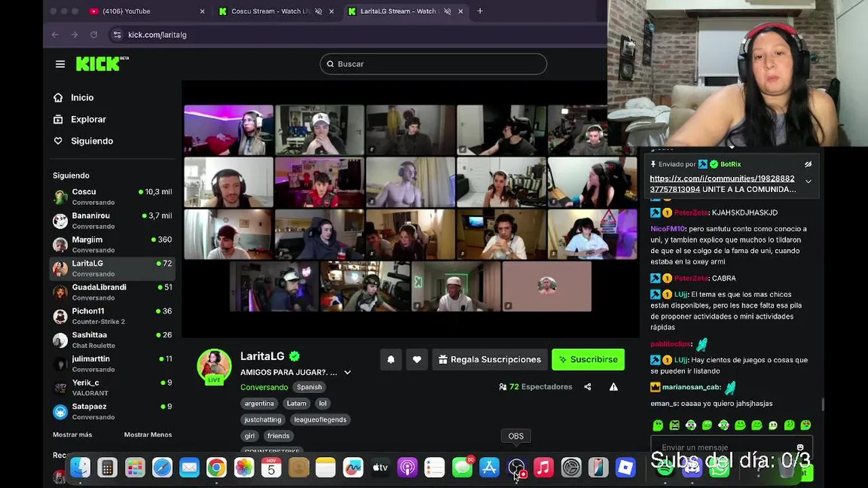
Task: Select the leagueoflegends tag
Action: tap(320, 420)
